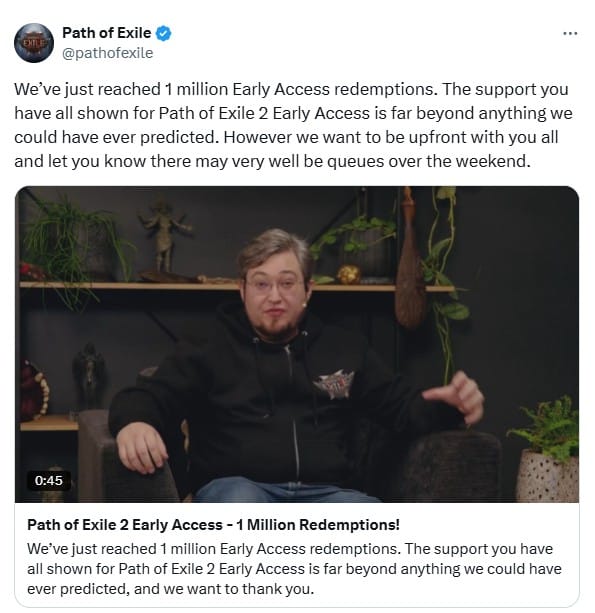The width and height of the screenshot is (595, 613).
Task: Click the hanging wooden club in video
Action: point(410,262)
